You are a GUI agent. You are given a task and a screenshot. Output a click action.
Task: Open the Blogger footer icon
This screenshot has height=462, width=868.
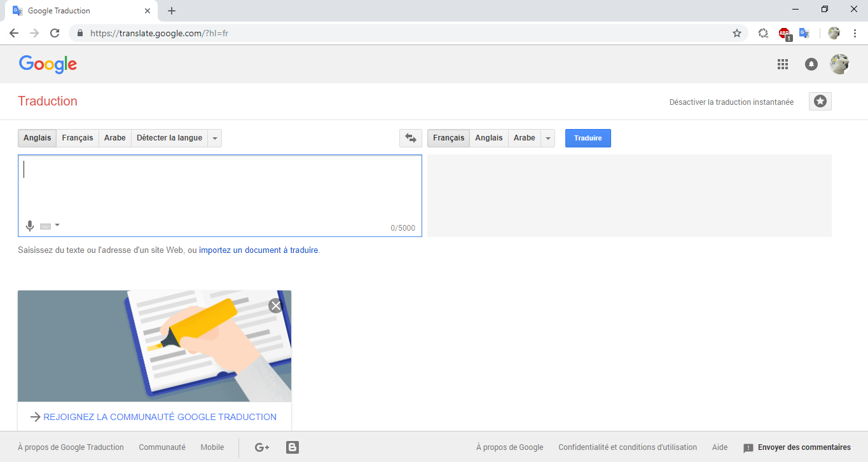point(293,447)
